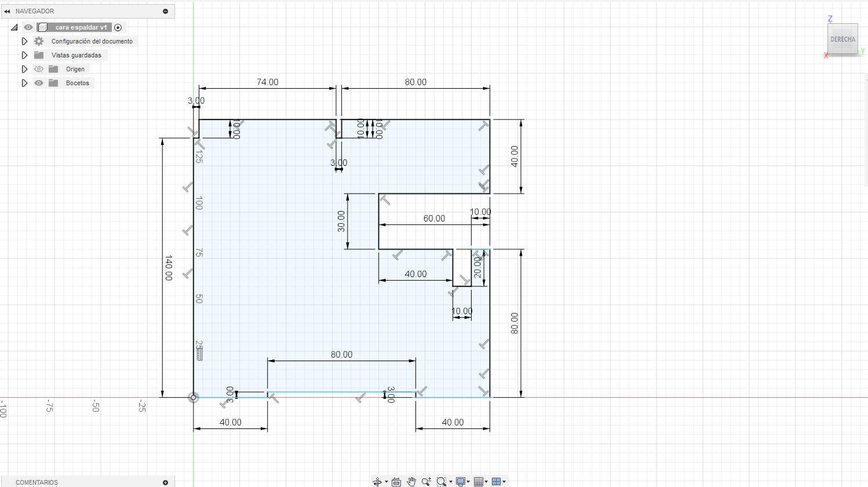Show the hidden Origen folder

[39, 69]
